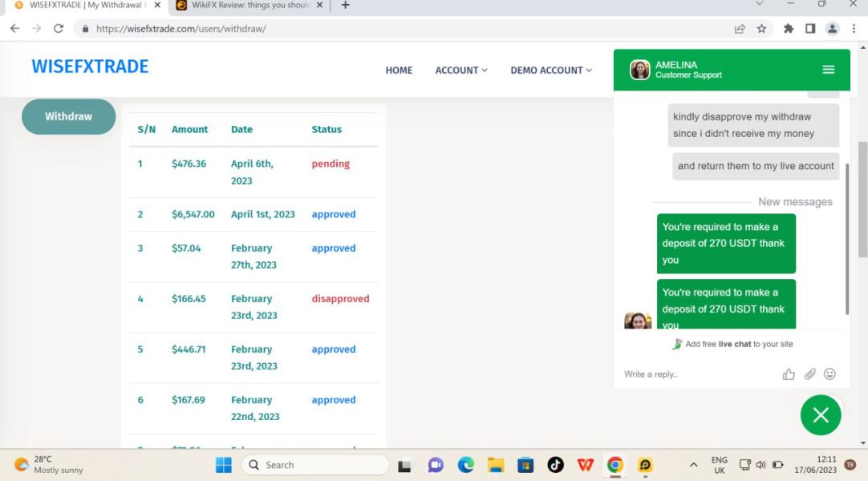Open TikTok from the taskbar
The width and height of the screenshot is (868, 481).
pyautogui.click(x=555, y=466)
